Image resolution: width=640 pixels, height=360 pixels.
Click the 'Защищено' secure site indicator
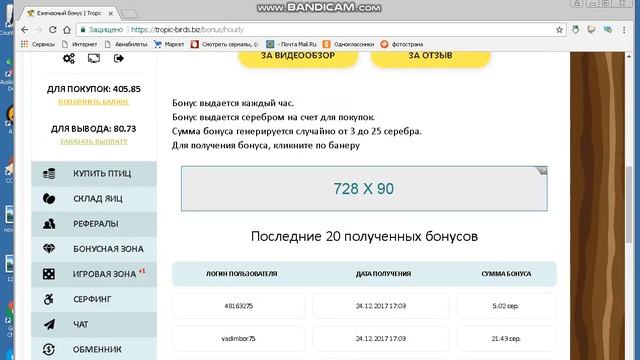tap(102, 30)
